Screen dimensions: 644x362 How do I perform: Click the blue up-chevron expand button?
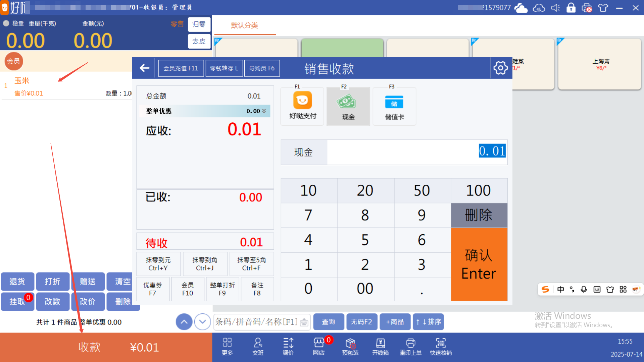point(184,322)
